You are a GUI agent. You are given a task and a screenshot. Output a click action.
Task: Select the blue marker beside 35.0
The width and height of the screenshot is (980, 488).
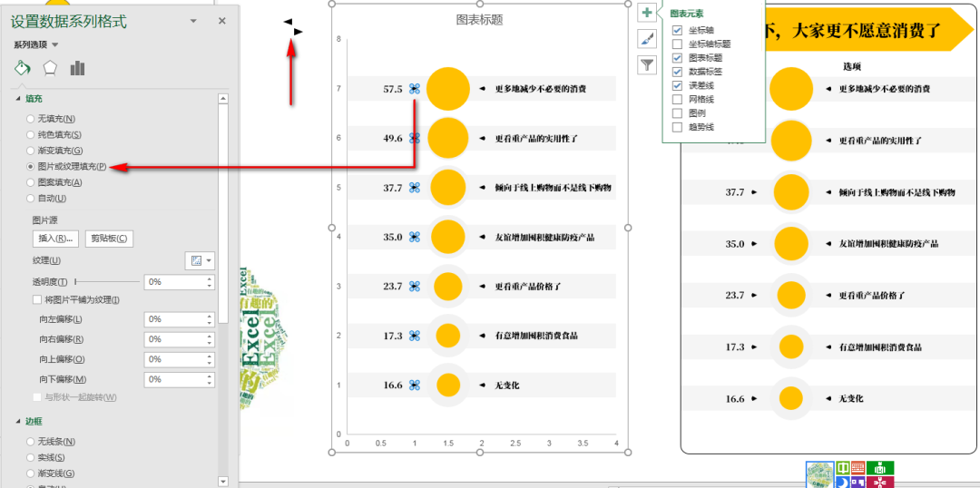415,237
